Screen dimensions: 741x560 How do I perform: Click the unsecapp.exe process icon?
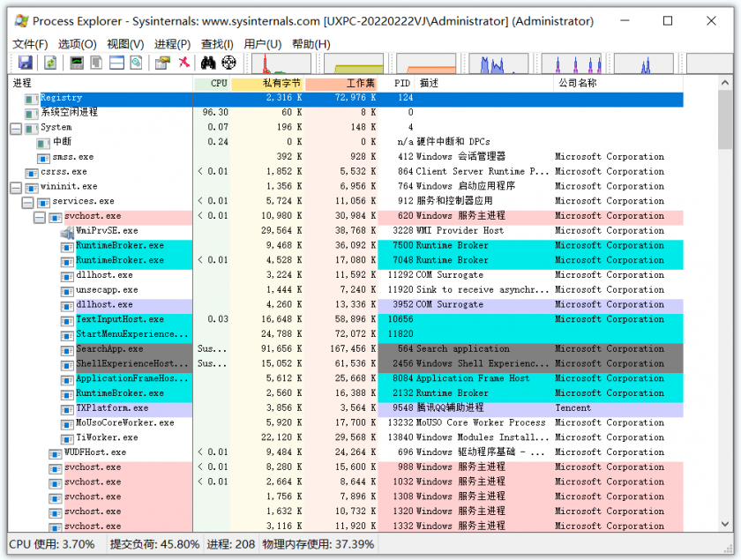pyautogui.click(x=67, y=290)
